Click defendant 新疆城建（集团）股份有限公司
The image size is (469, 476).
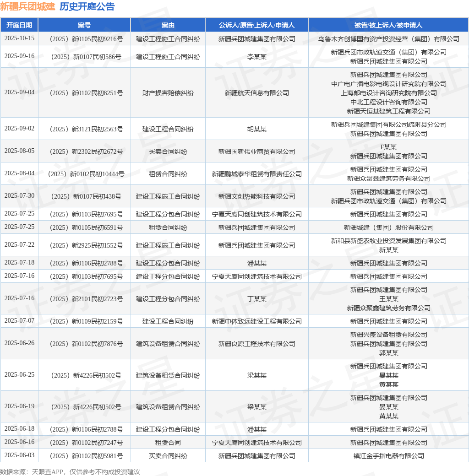(x=388, y=227)
